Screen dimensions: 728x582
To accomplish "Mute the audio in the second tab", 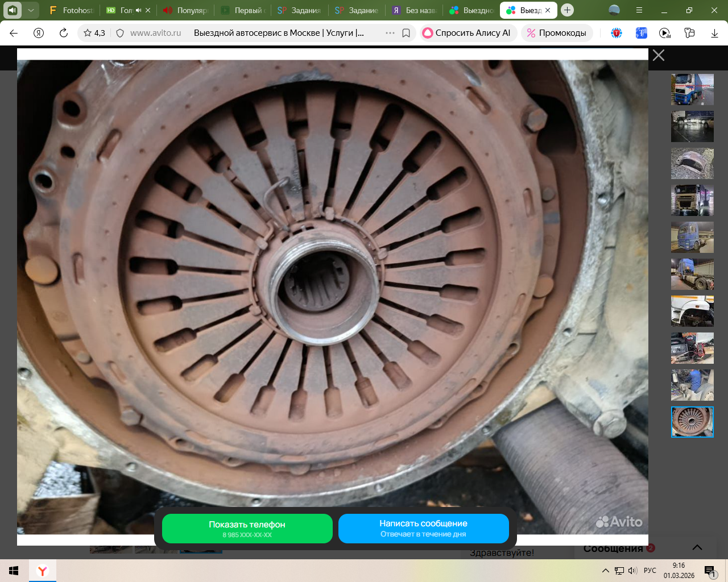I will pos(138,10).
